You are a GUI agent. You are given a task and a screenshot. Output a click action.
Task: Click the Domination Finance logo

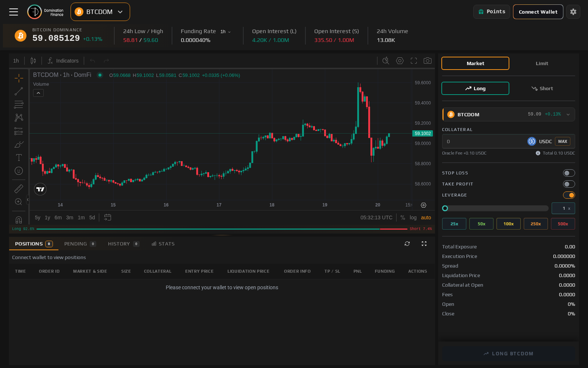pyautogui.click(x=46, y=12)
